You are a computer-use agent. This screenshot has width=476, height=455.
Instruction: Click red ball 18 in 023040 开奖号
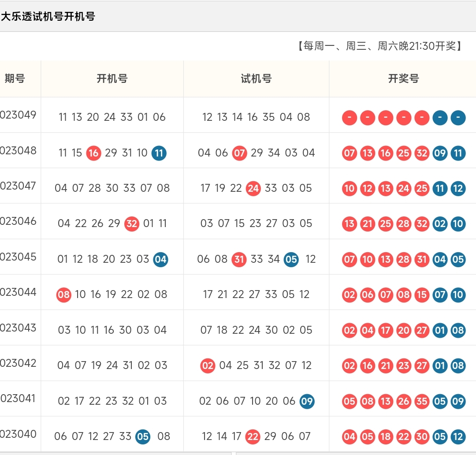386,437
